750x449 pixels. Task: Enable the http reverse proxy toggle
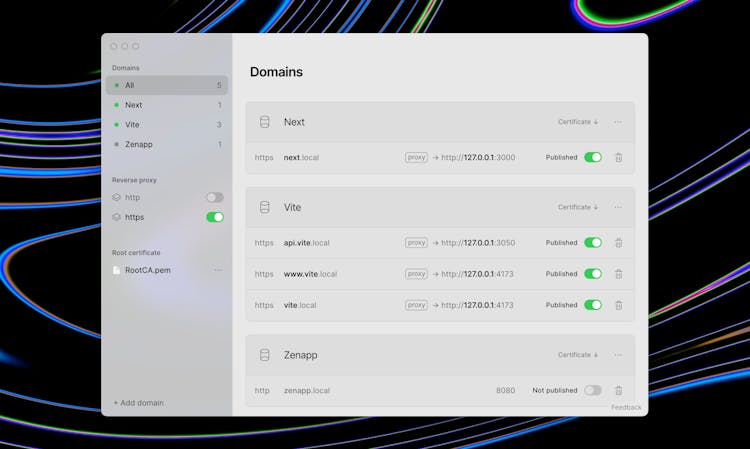tap(214, 197)
